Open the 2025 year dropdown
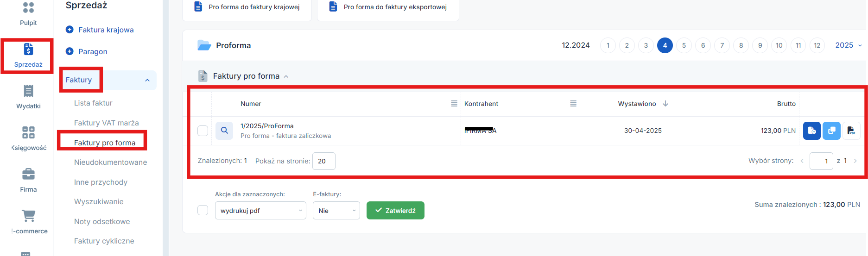 849,45
